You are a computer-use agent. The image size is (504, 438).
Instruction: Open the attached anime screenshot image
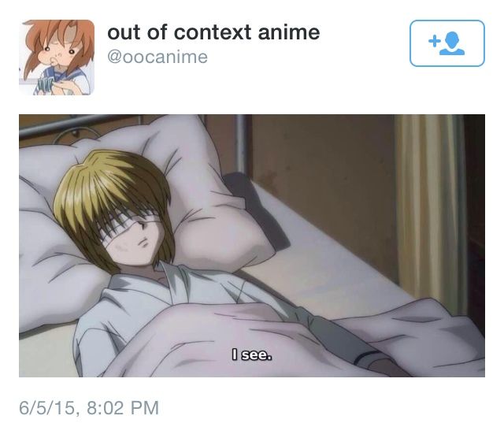click(x=252, y=246)
